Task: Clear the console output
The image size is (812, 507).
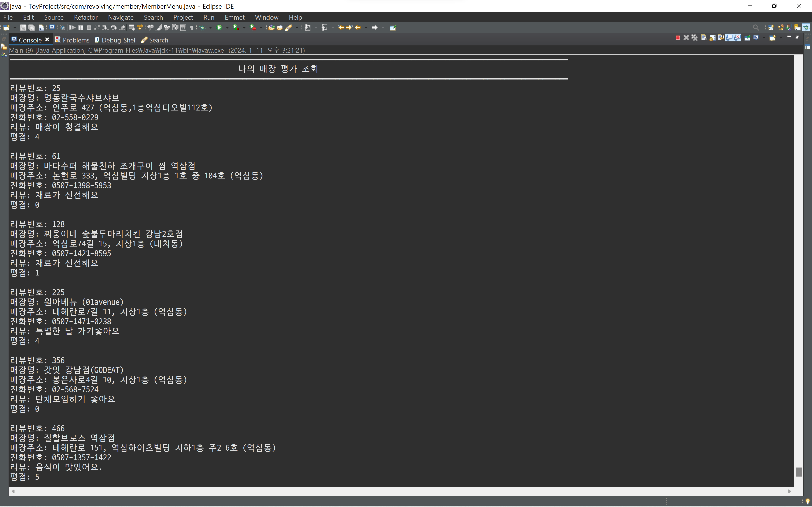Action: [704, 38]
